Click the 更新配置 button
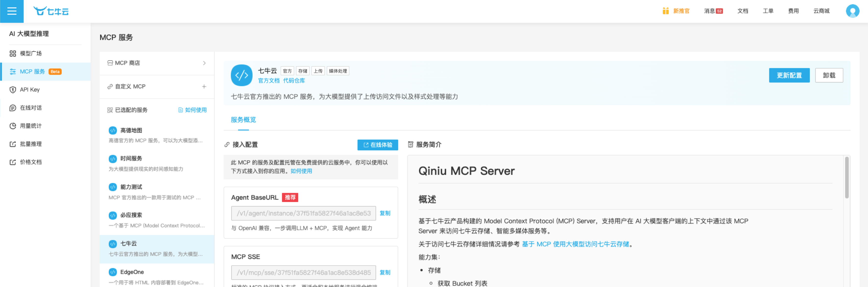Viewport: 868px width, 287px height. click(789, 75)
